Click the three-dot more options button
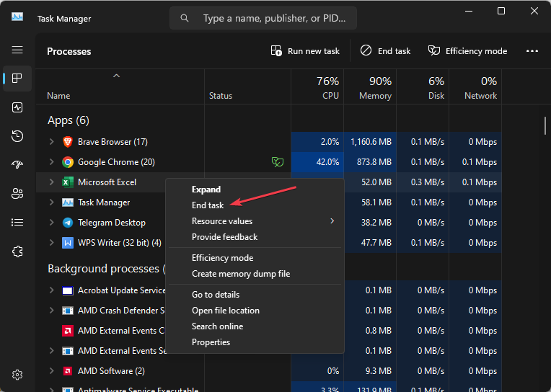 click(x=532, y=51)
